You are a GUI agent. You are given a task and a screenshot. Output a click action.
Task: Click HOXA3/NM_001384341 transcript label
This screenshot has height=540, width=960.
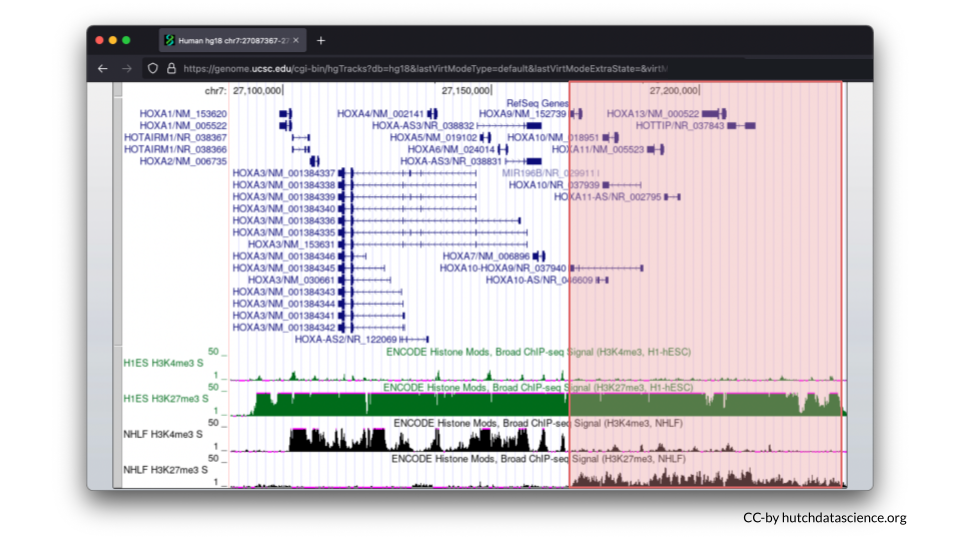(x=283, y=316)
